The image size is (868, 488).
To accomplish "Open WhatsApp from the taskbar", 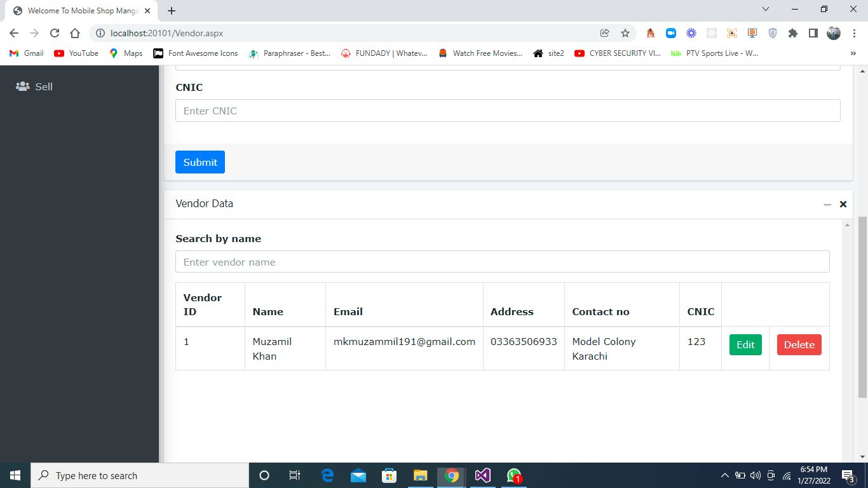I will 513,475.
